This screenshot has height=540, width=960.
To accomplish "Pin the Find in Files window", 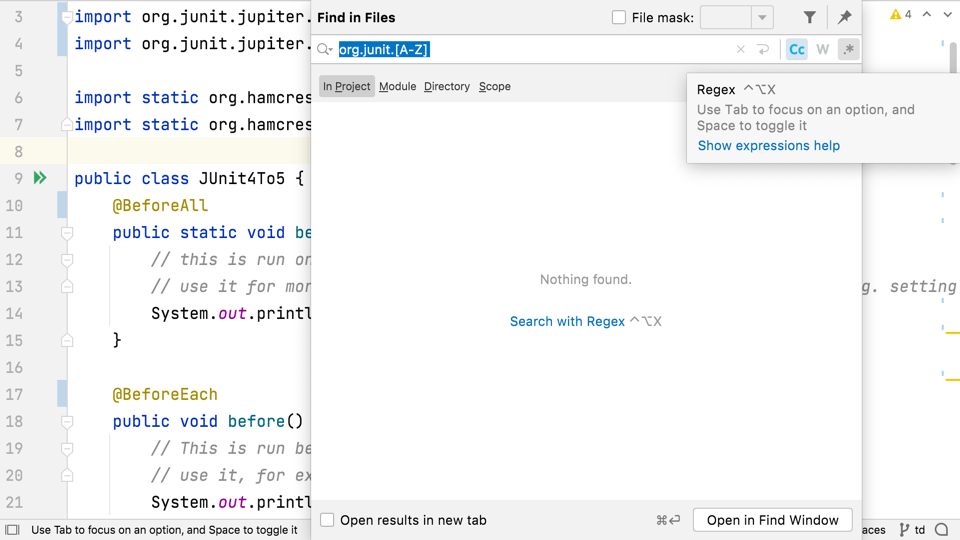I will (844, 17).
